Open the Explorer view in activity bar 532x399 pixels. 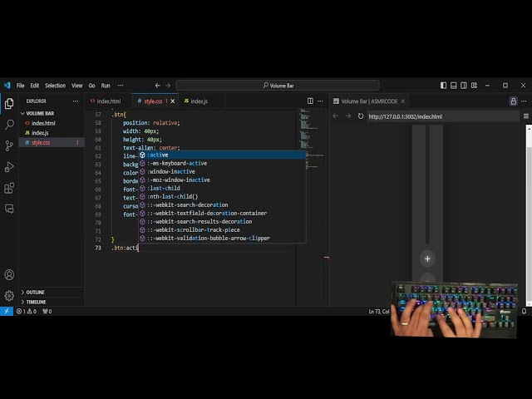pyautogui.click(x=9, y=103)
